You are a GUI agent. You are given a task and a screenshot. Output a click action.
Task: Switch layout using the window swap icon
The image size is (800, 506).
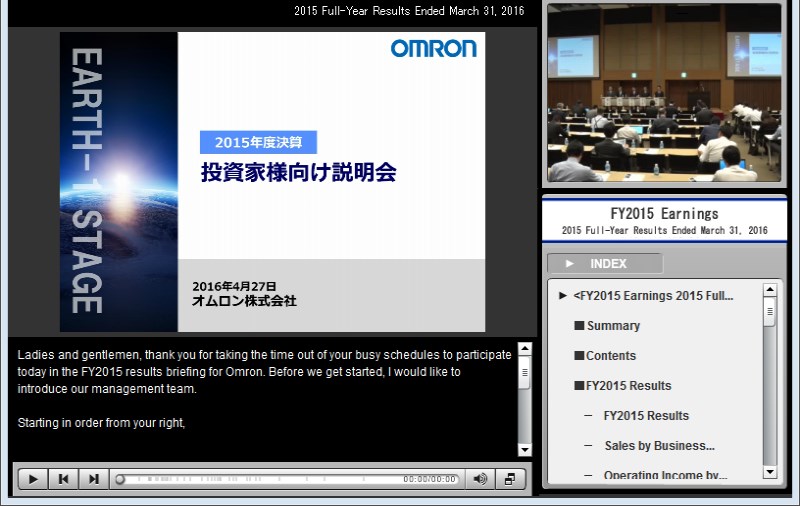coord(510,479)
